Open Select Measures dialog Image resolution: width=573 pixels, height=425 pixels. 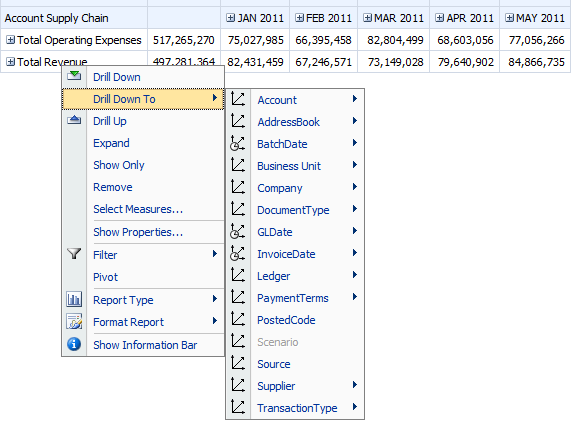[138, 209]
